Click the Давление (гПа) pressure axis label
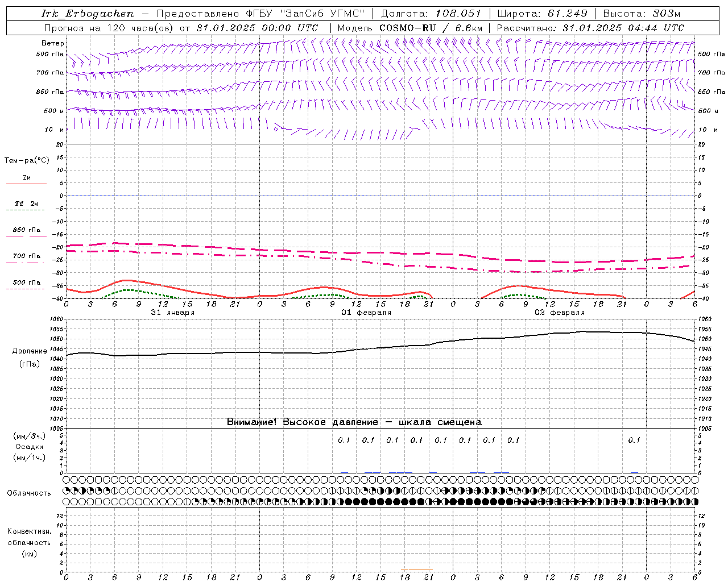 coord(30,357)
